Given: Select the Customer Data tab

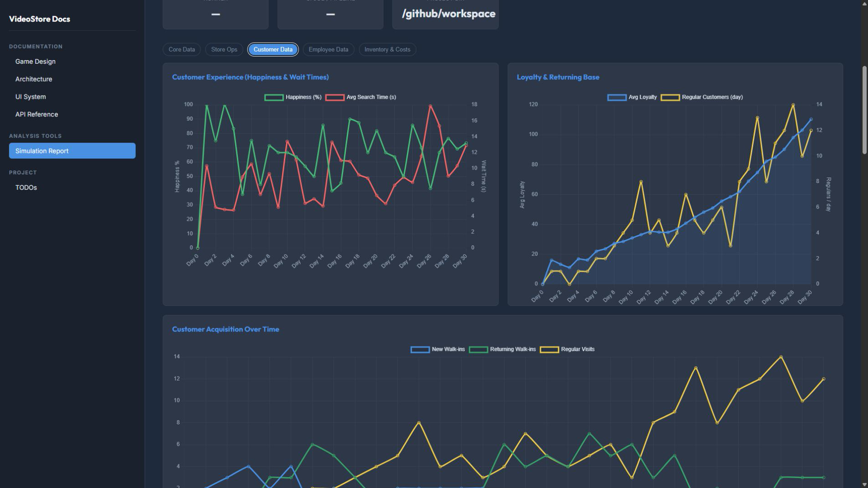Looking at the screenshot, I should [273, 50].
